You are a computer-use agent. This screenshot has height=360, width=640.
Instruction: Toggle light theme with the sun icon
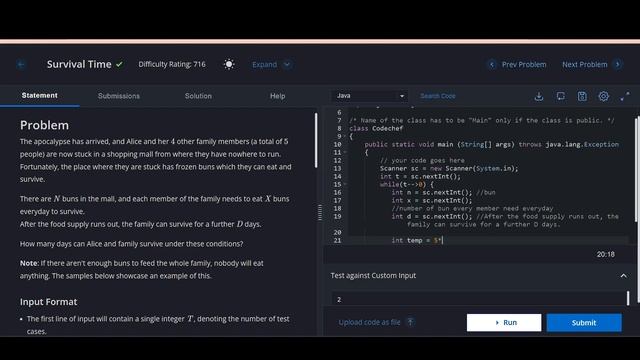pos(229,64)
